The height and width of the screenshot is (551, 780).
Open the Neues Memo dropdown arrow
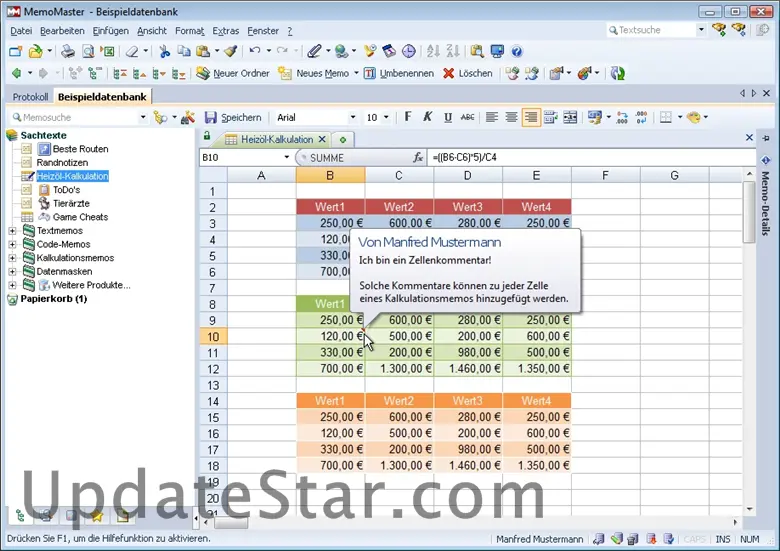(356, 74)
